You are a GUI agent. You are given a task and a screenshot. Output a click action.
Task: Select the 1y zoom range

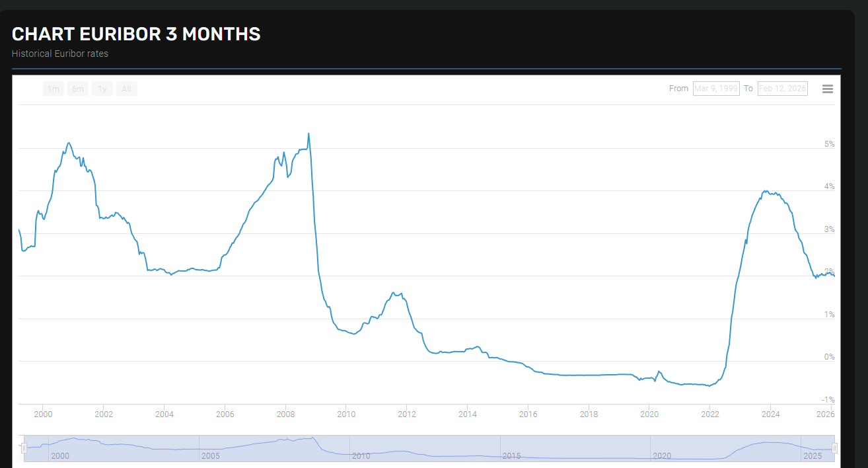click(102, 89)
